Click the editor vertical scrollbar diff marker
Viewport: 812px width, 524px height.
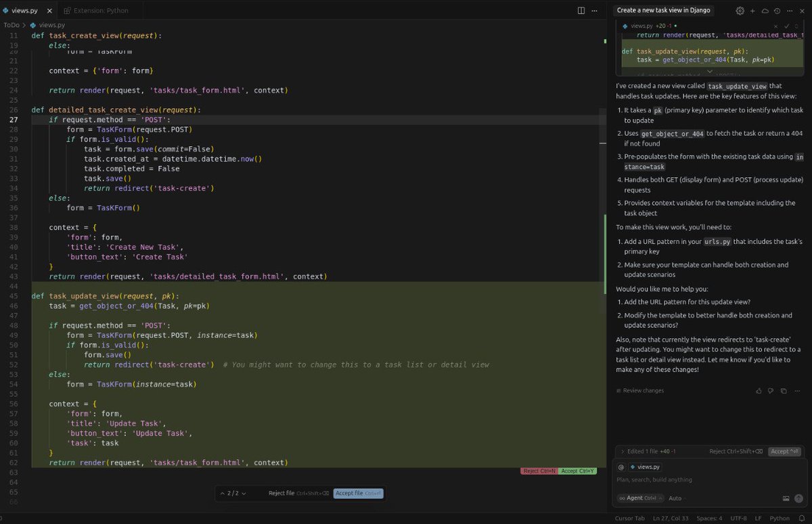coord(605,254)
